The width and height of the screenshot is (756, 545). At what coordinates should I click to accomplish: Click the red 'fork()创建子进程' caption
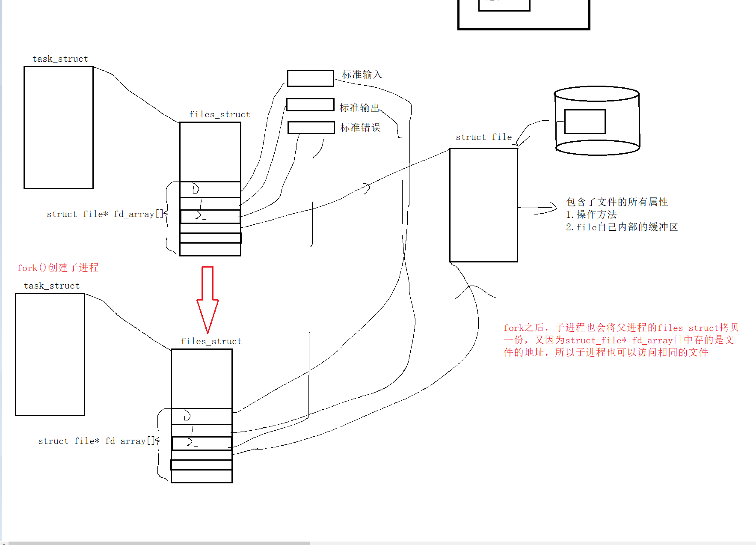(58, 268)
